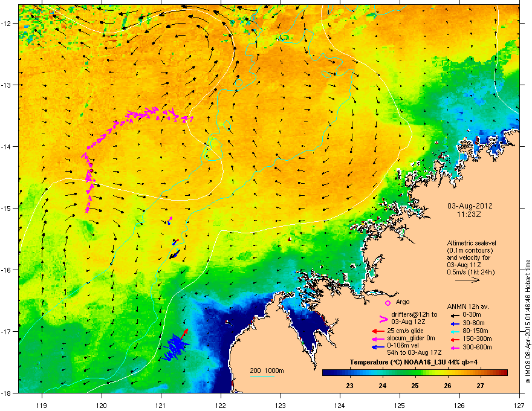Click the cyan 80-150m ANMN legend arrow

(454, 331)
